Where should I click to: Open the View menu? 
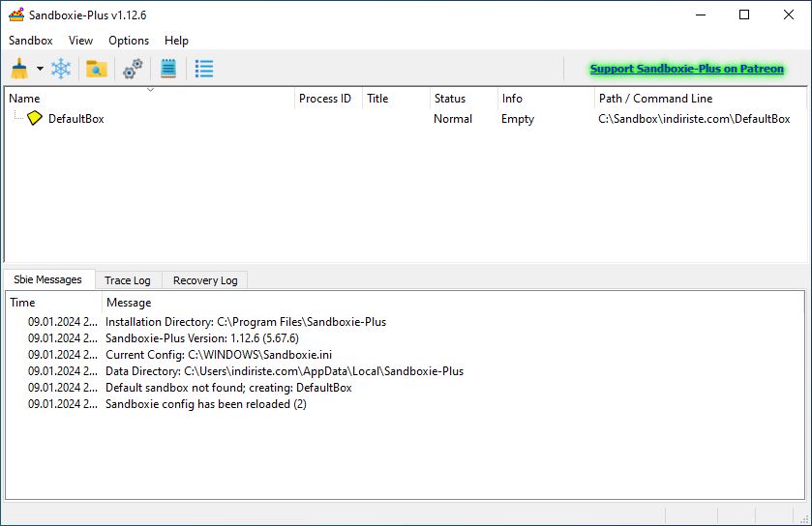coord(80,41)
